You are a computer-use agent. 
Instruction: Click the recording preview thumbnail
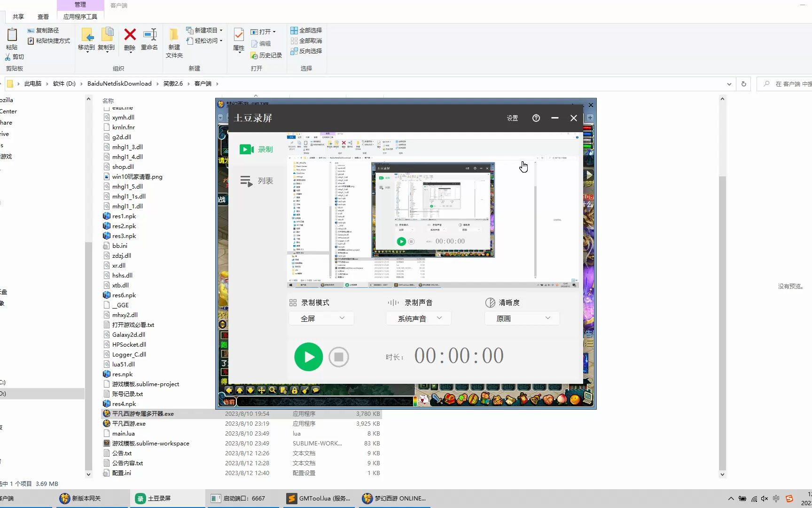pyautogui.click(x=433, y=210)
